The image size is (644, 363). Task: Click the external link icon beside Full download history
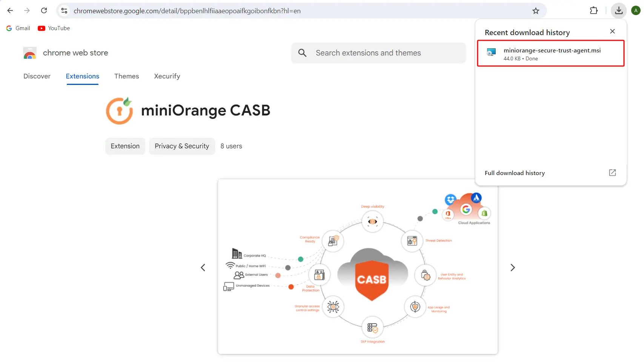point(612,172)
